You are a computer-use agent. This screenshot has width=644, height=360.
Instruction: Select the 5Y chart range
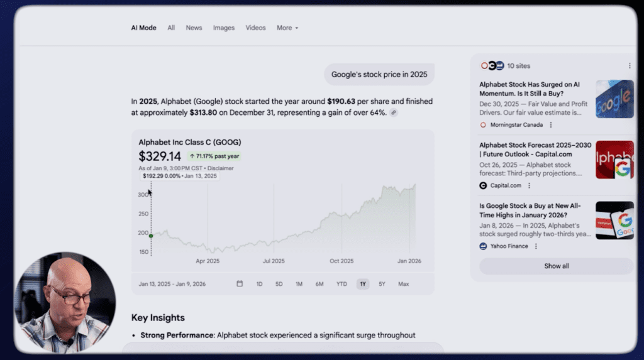(382, 284)
